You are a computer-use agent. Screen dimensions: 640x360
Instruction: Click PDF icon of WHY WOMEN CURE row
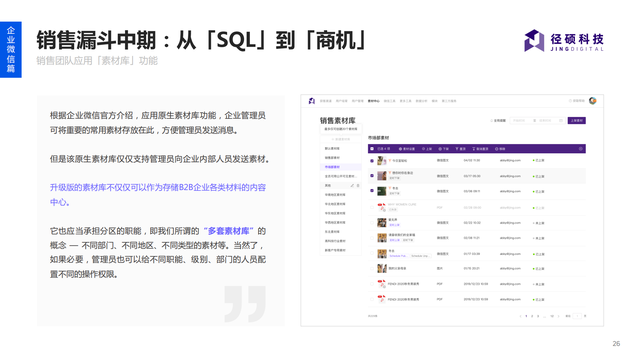pyautogui.click(x=382, y=207)
